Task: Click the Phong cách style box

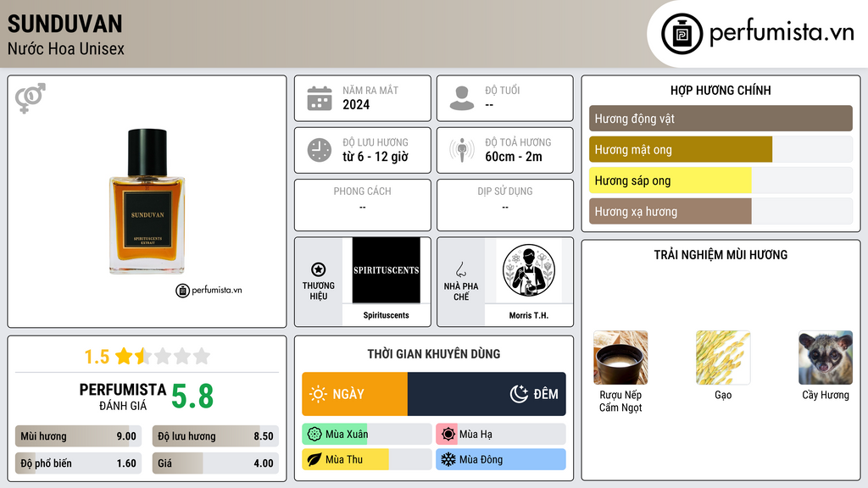Action: (x=363, y=205)
